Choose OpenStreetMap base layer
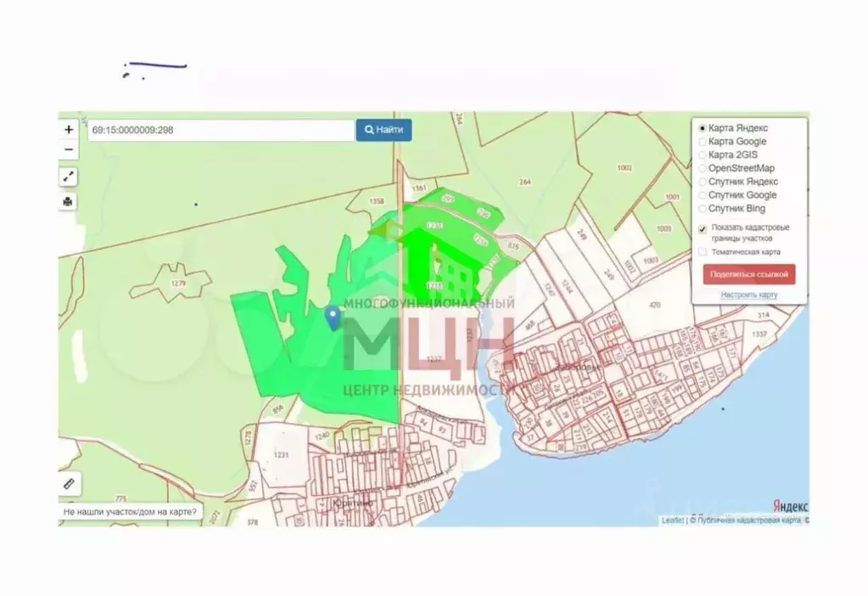868x596 pixels. [703, 169]
